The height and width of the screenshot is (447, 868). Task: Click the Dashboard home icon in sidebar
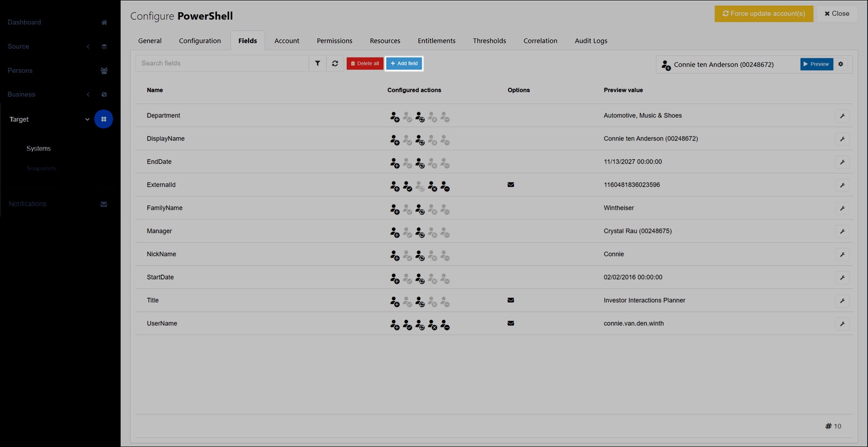(104, 23)
